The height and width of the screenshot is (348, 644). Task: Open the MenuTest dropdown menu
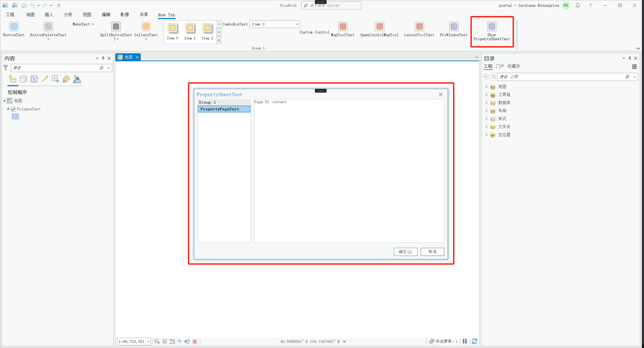click(x=83, y=24)
